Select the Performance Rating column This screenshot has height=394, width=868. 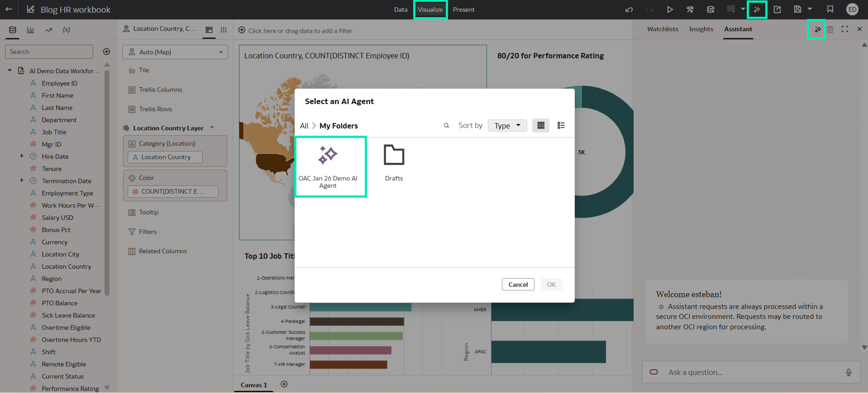pyautogui.click(x=70, y=389)
